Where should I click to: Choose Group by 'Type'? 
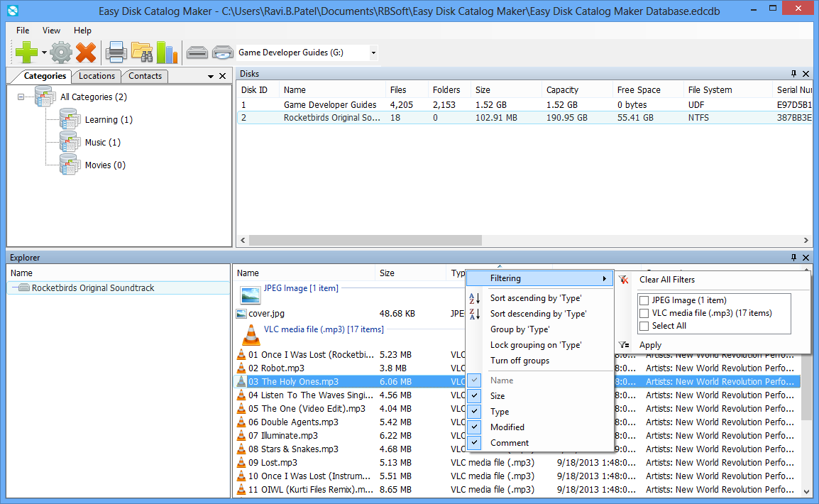(x=520, y=329)
